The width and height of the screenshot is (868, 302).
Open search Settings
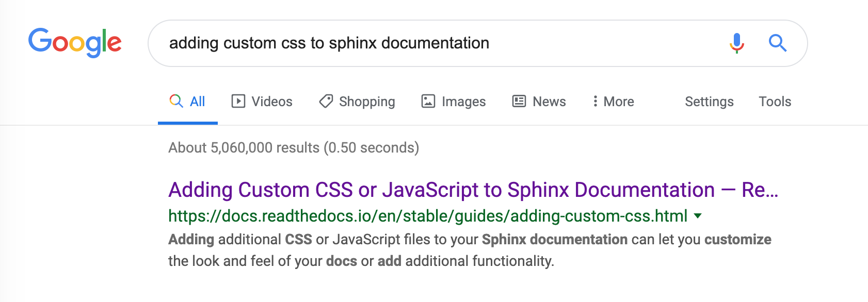(x=709, y=101)
